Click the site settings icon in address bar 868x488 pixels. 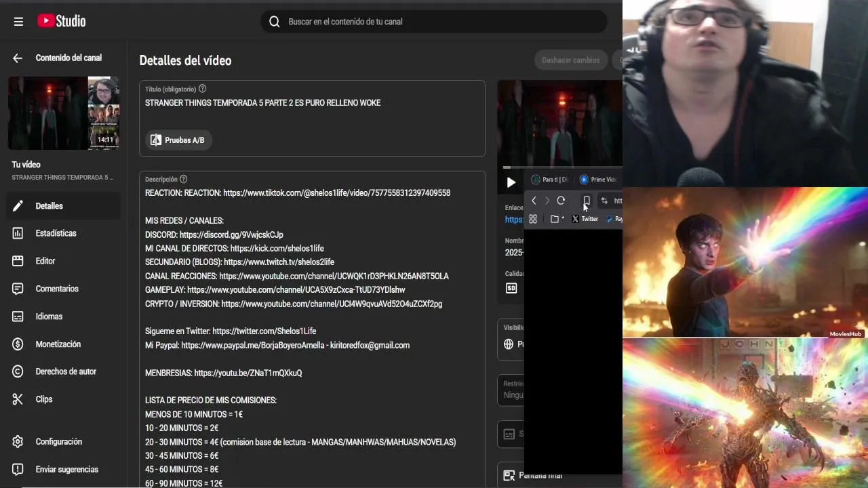[x=604, y=201]
